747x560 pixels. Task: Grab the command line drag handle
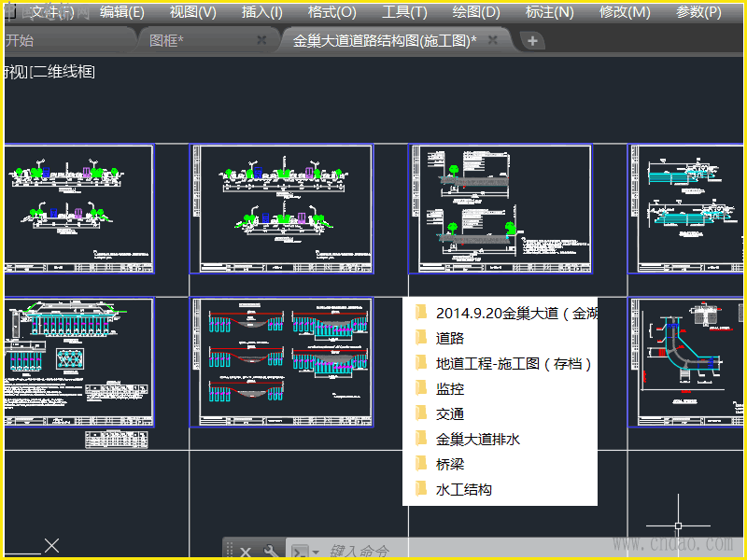point(230,551)
